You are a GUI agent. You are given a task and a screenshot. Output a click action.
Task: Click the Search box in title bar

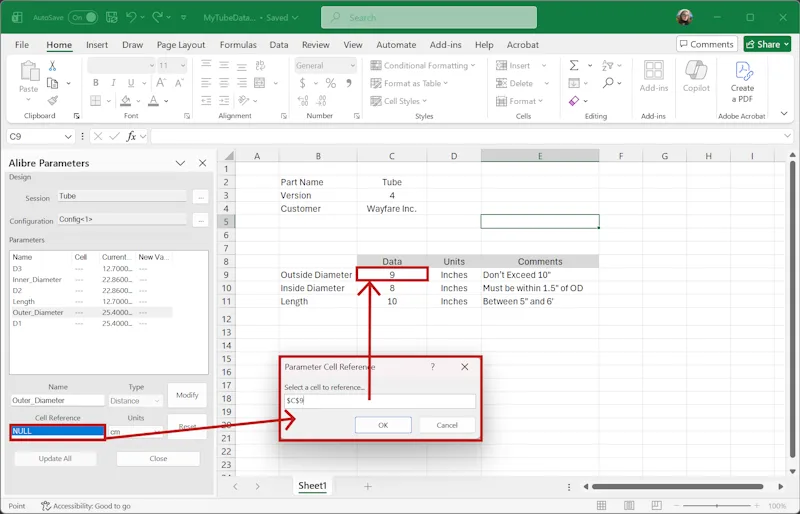[x=429, y=17]
